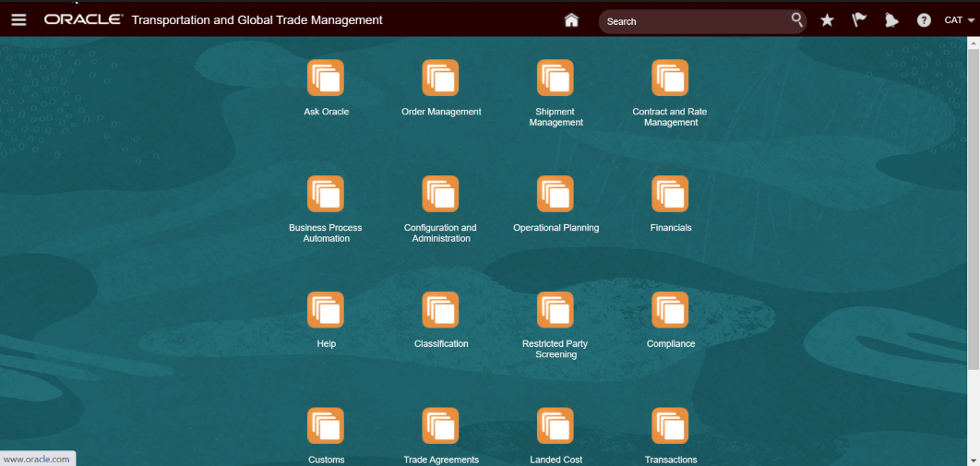The height and width of the screenshot is (466, 980).
Task: Click Transportation and Global Trade Management title
Action: coord(257,20)
